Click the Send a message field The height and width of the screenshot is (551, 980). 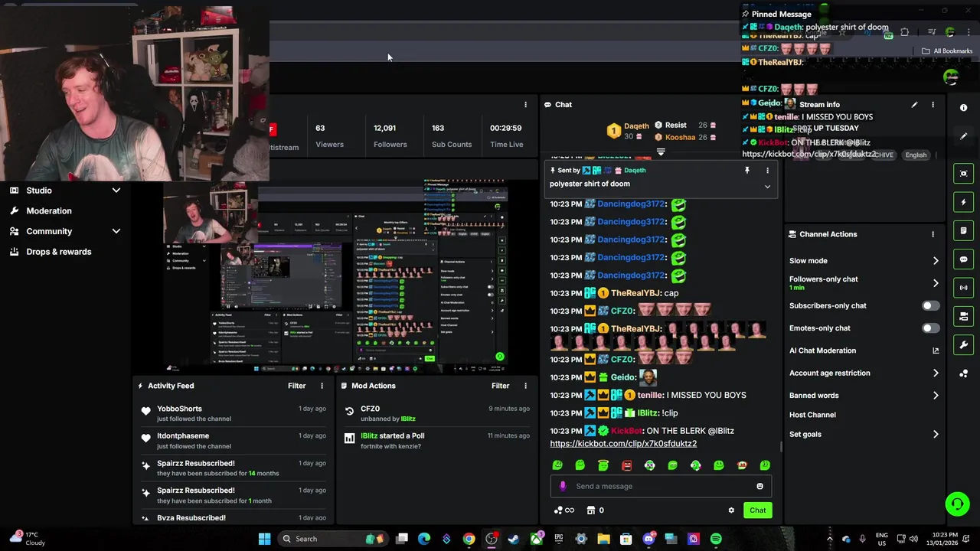tap(661, 486)
